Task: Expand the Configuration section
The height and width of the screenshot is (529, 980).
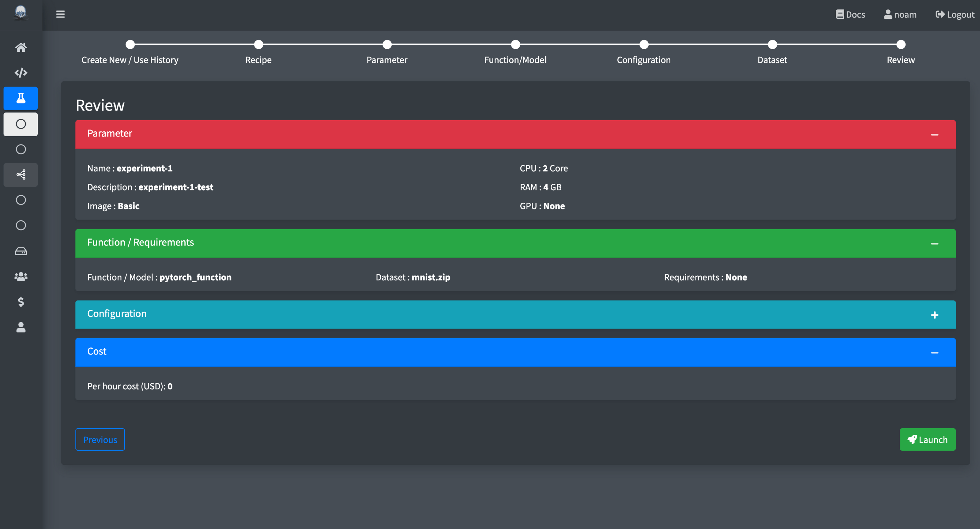Action: tap(934, 315)
